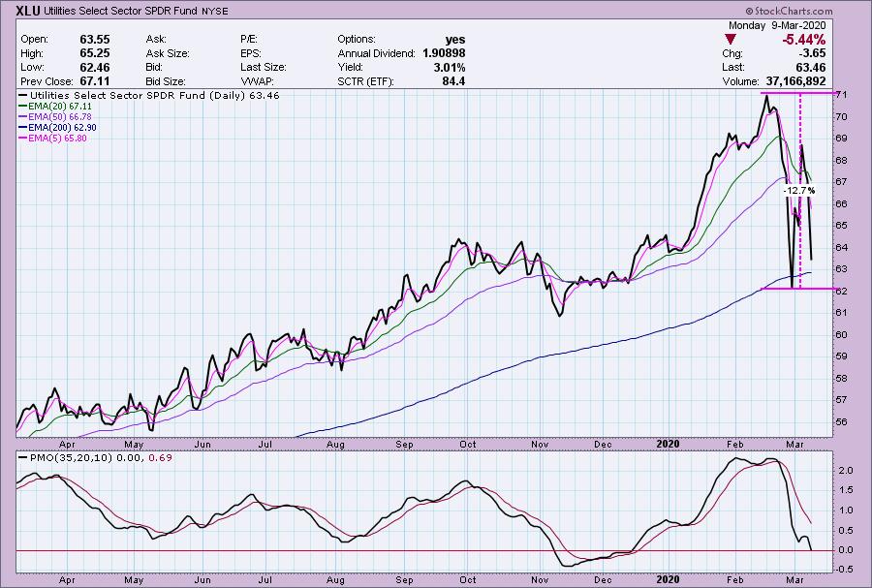This screenshot has width=872, height=588.
Task: Select the Open value 63.55
Action: click(95, 40)
